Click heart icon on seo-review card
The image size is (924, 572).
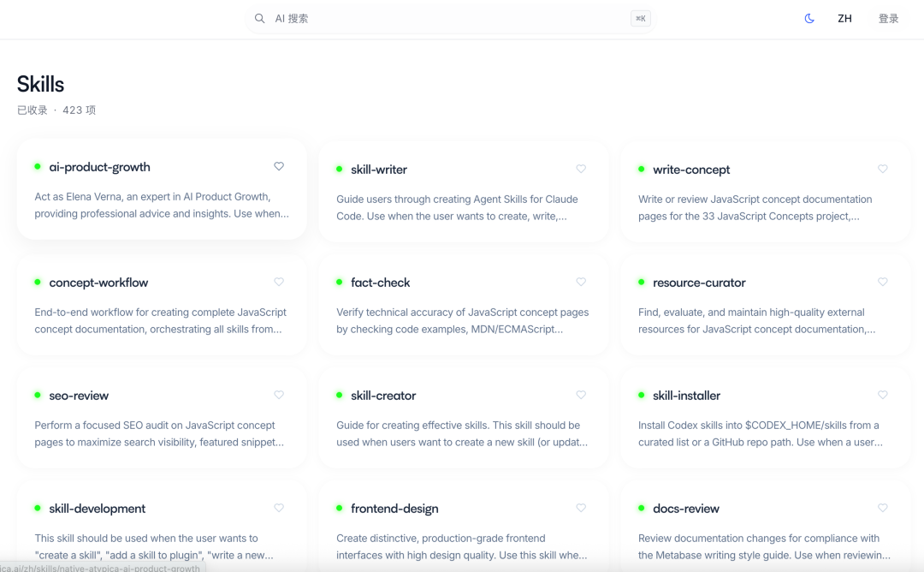click(x=279, y=395)
